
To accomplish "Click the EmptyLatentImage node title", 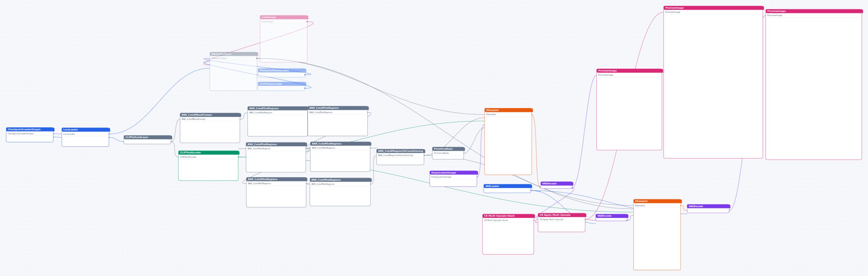I will [x=454, y=173].
